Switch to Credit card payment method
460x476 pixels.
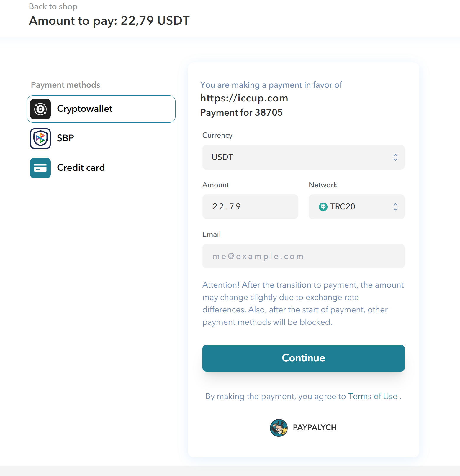point(101,168)
